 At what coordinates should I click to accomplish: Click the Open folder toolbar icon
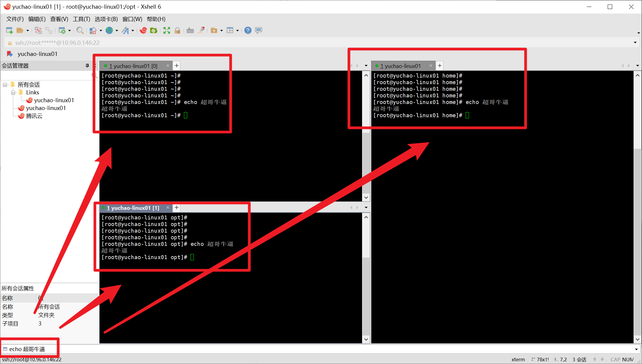(x=20, y=30)
